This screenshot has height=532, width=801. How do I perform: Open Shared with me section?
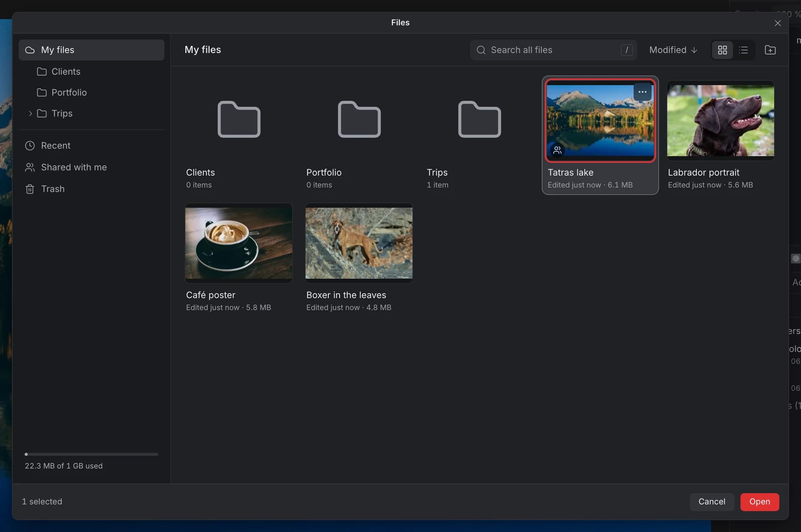click(91, 167)
